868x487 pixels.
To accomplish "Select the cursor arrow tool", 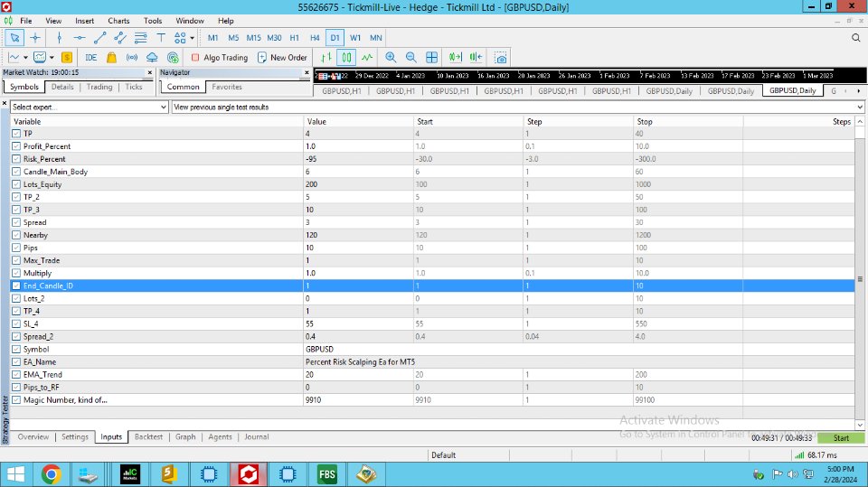I will (14, 38).
